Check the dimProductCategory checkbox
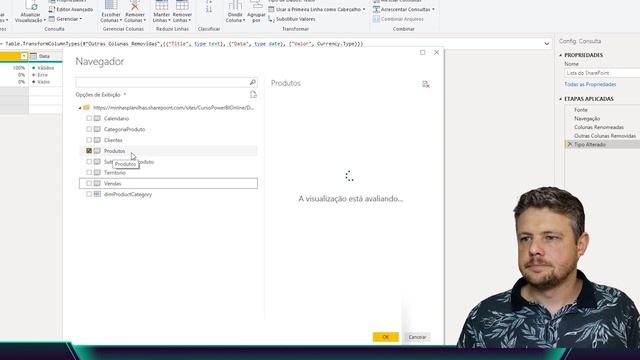 pyautogui.click(x=89, y=194)
